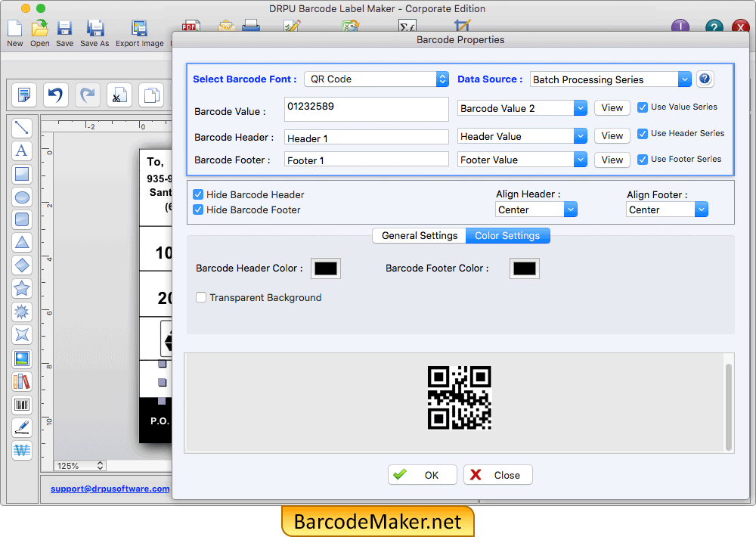Select the Signature pen tool
The height and width of the screenshot is (537, 756).
(22, 427)
